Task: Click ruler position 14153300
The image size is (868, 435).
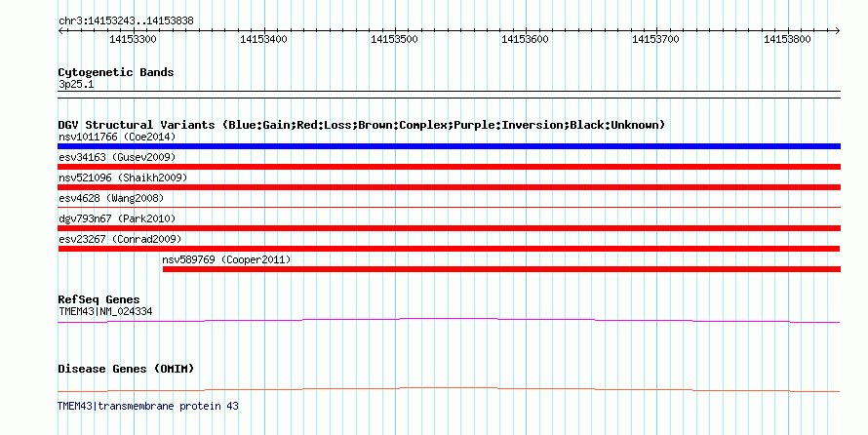Action: point(133,39)
